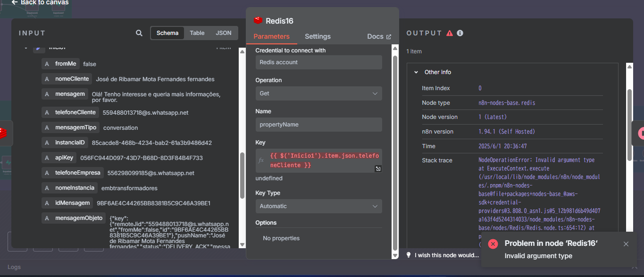644x277 pixels.
Task: Switch input view to Table
Action: pos(197,33)
